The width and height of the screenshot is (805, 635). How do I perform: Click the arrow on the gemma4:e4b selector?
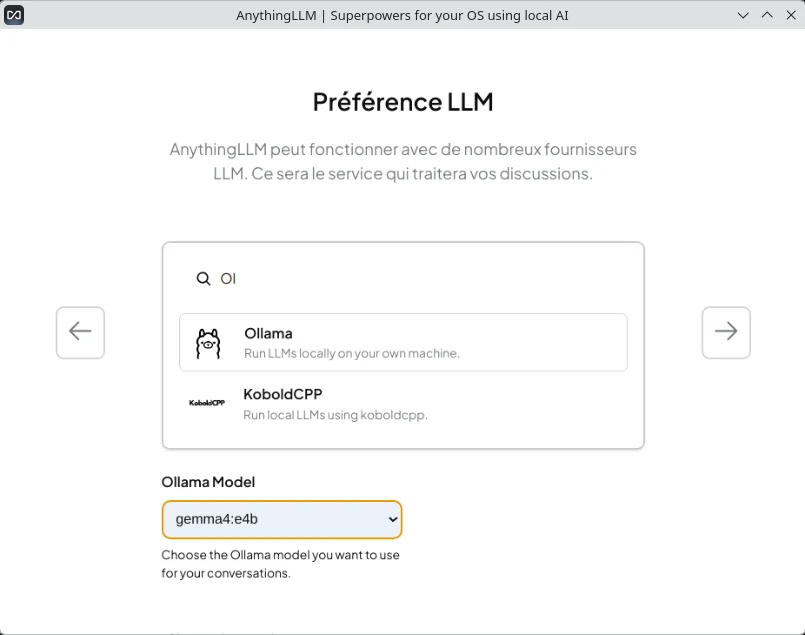point(393,520)
